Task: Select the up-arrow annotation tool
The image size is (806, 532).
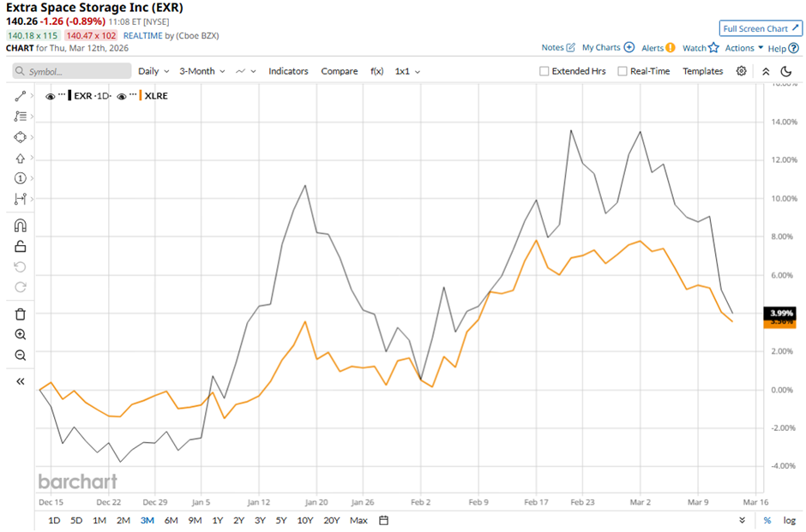Action: click(20, 158)
